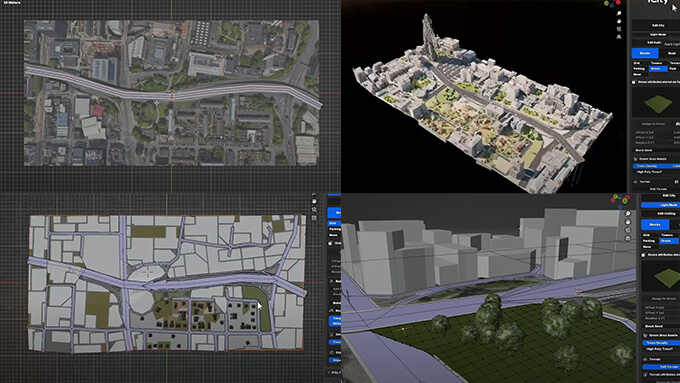Click Edit Cutting button in lower-right panel
Viewport: 680px width, 383px height.
(x=660, y=213)
